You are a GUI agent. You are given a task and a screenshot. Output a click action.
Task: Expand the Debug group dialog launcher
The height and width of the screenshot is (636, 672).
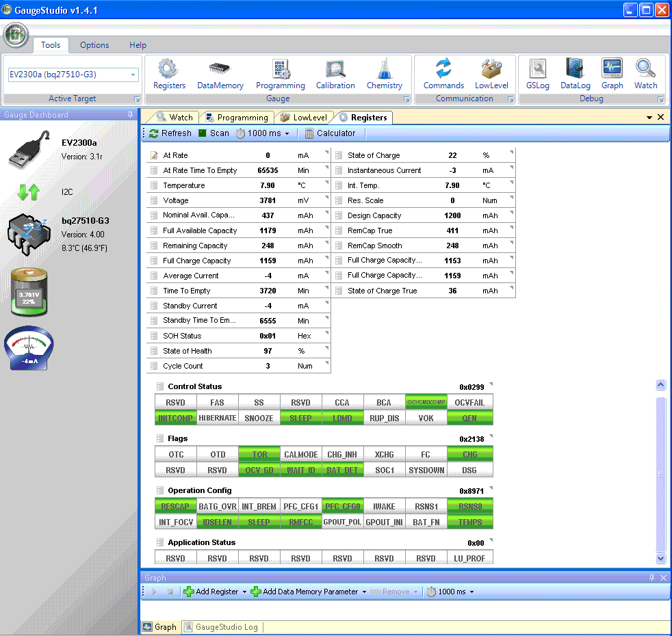(x=661, y=99)
